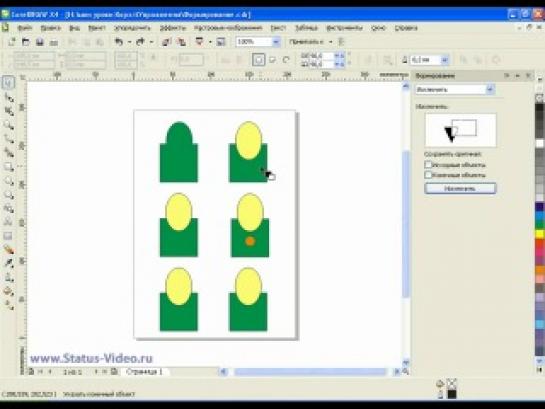Screen dimensions: 545x409
Task: Choose the Rectangle tool
Action: (x=9, y=167)
